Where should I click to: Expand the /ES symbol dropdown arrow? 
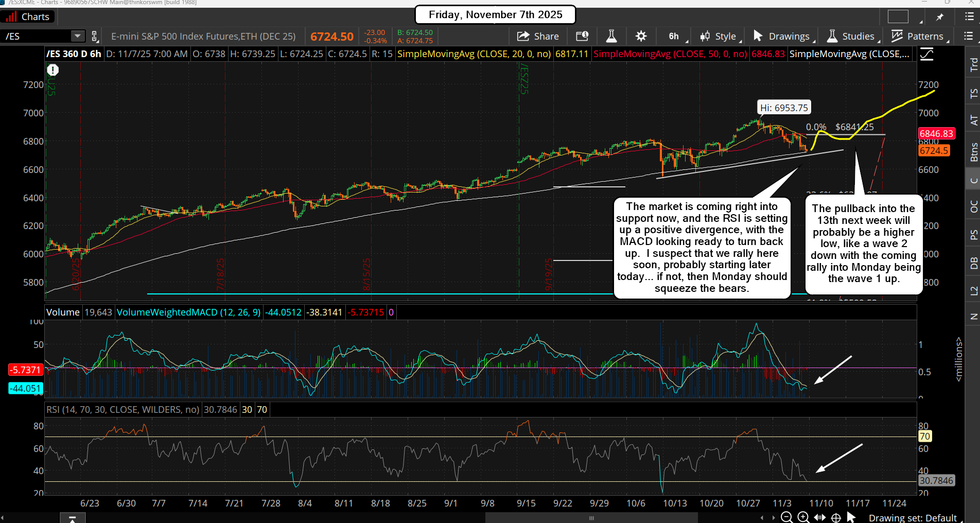tap(77, 36)
